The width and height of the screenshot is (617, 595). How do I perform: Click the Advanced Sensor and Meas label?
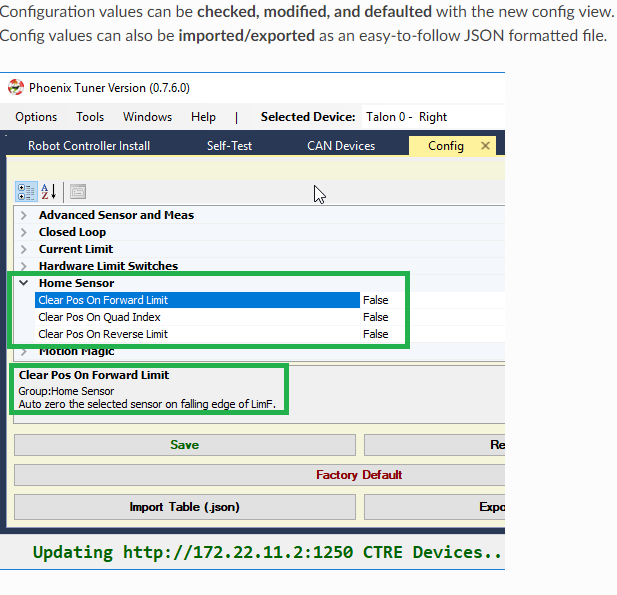tap(116, 215)
